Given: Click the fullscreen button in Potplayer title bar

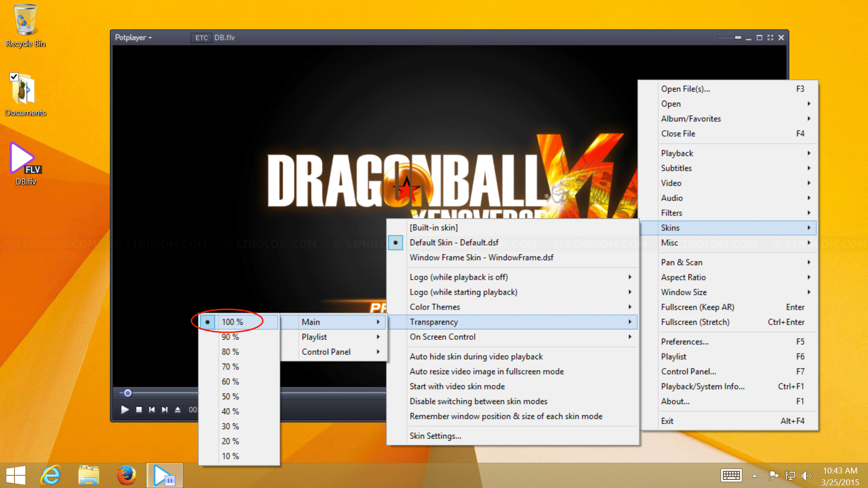Looking at the screenshot, I should tap(770, 38).
